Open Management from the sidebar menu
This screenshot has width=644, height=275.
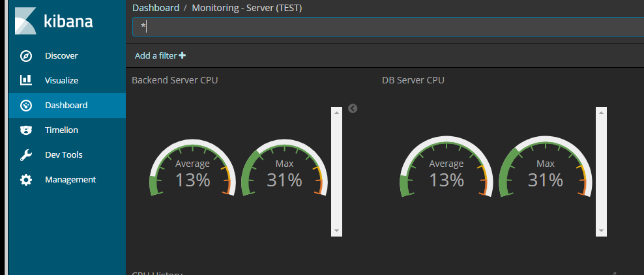coord(67,180)
